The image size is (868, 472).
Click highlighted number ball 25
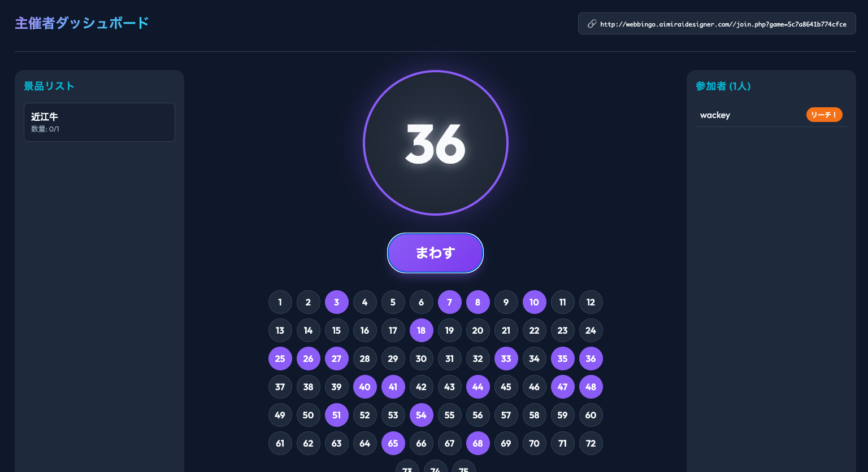coord(280,359)
